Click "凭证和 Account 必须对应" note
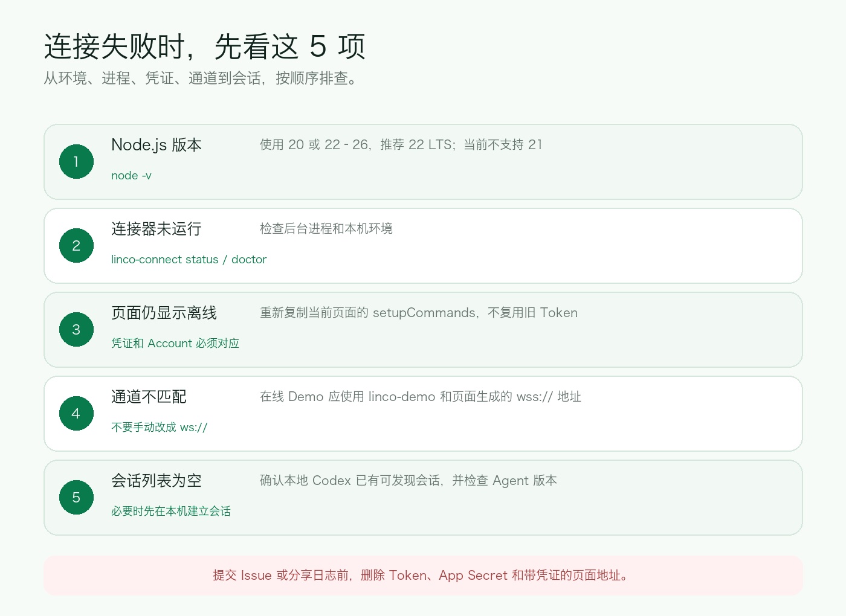The image size is (846, 616). coord(175,344)
